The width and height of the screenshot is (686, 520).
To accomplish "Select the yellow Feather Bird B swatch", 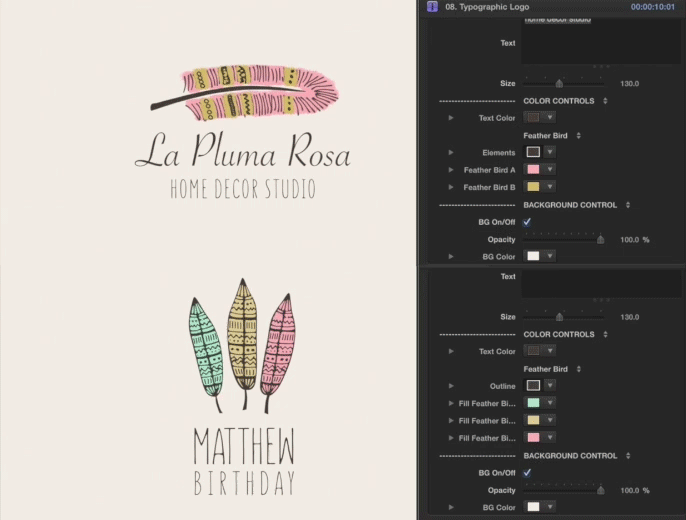I will point(533,187).
